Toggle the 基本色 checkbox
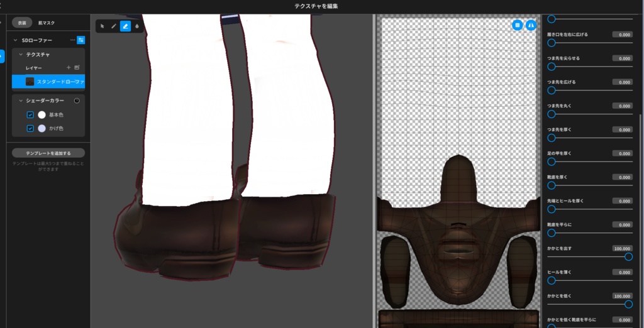The width and height of the screenshot is (644, 328). (x=30, y=115)
